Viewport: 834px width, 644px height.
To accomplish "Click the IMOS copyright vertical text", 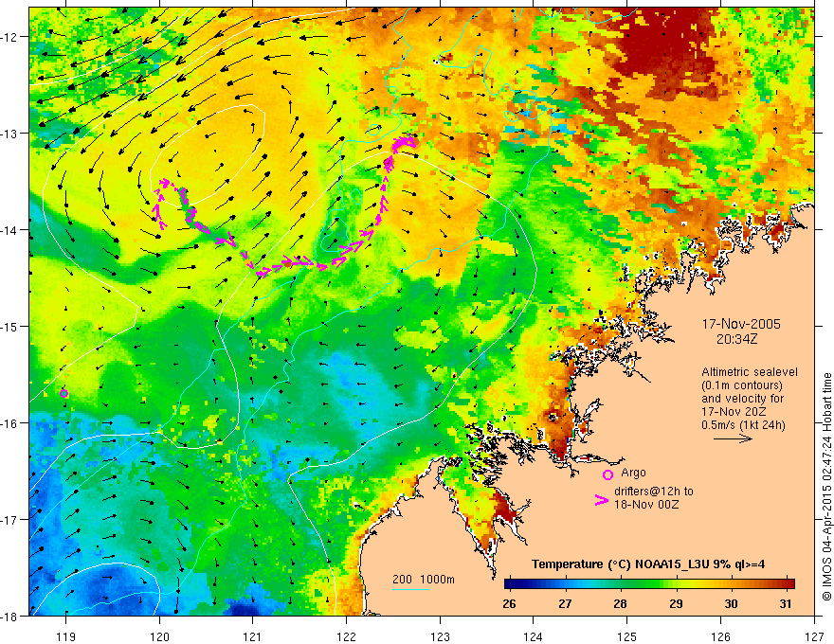I will click(x=826, y=487).
